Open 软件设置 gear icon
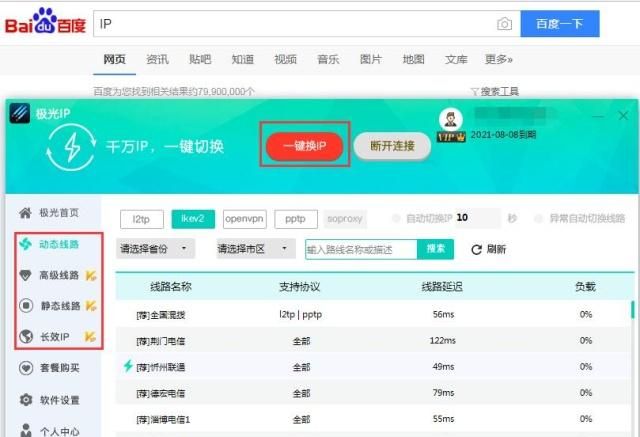640x437 pixels. [26, 400]
